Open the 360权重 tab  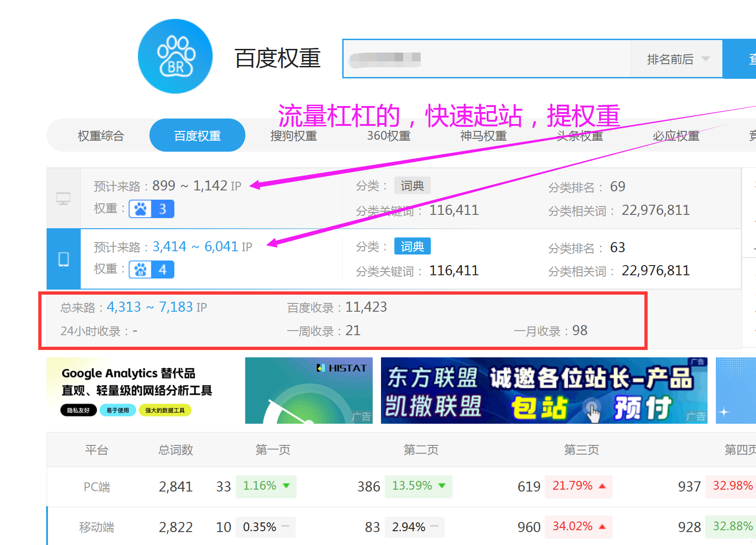[388, 136]
